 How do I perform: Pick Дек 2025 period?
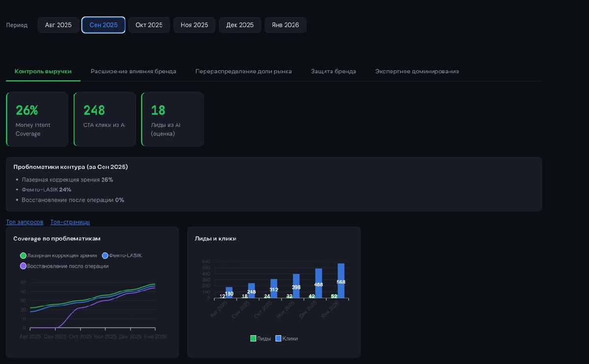coord(240,25)
